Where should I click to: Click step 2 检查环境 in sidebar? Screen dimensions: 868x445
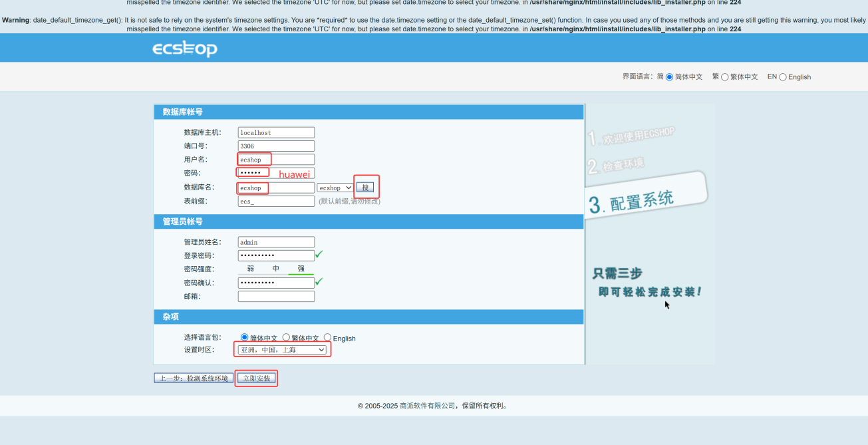coord(616,164)
